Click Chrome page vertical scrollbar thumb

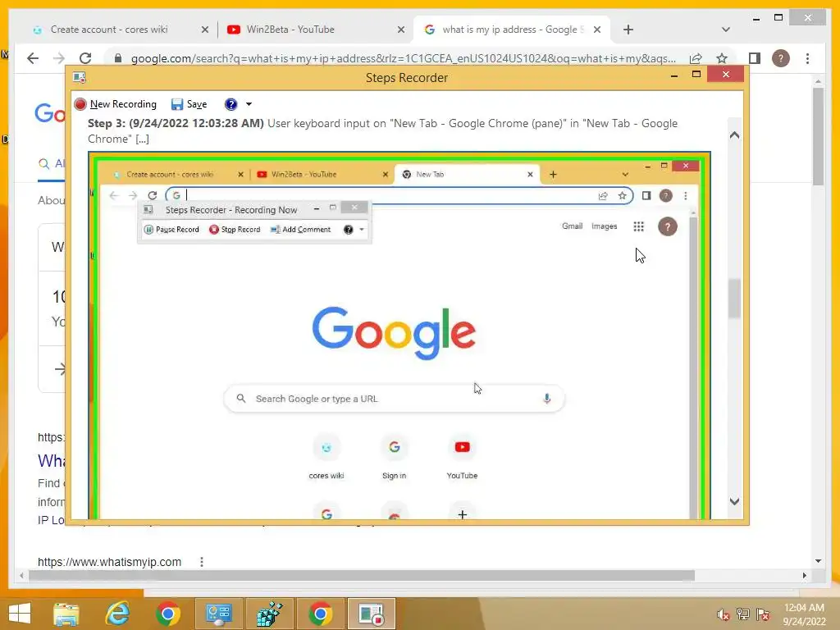pos(818,137)
